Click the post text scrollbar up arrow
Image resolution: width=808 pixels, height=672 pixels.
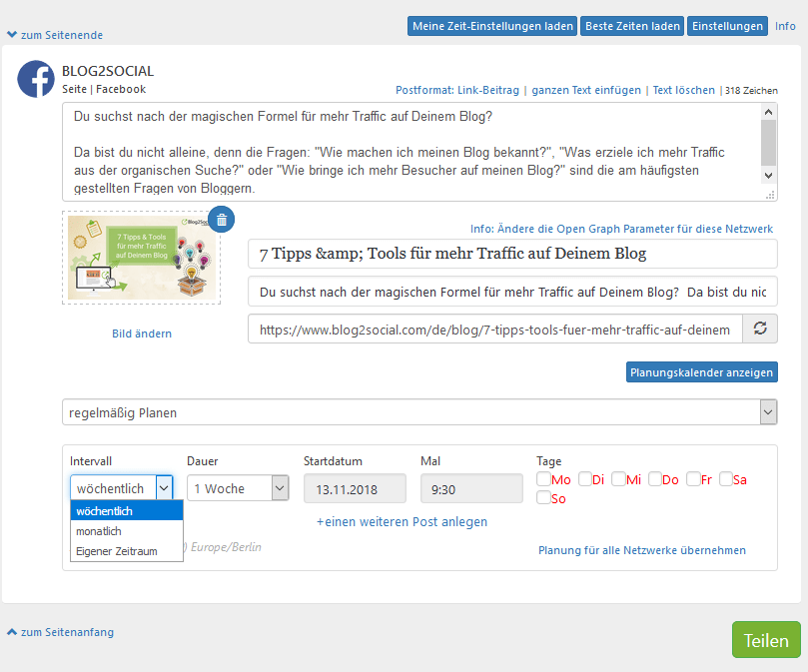click(x=768, y=112)
